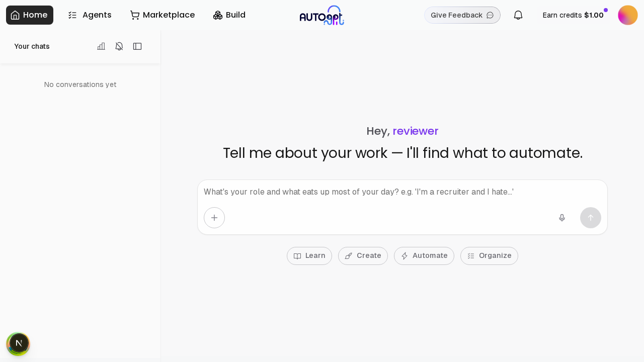Go to the Home tab
Screen dimensions: 644x362
30,15
